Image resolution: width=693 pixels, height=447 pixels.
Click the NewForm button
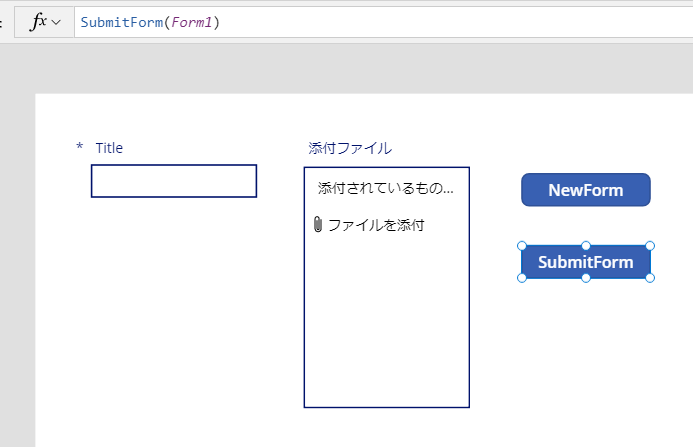(x=586, y=190)
